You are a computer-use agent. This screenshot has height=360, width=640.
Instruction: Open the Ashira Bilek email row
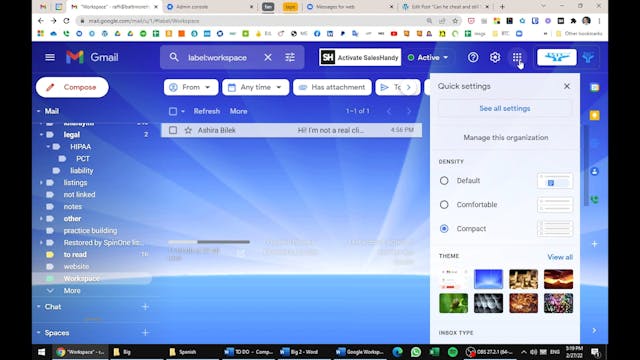[x=291, y=130]
